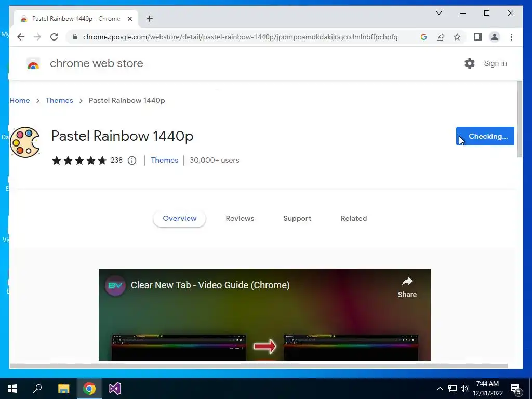
Task: Open File Explorer from taskbar
Action: tap(63, 389)
